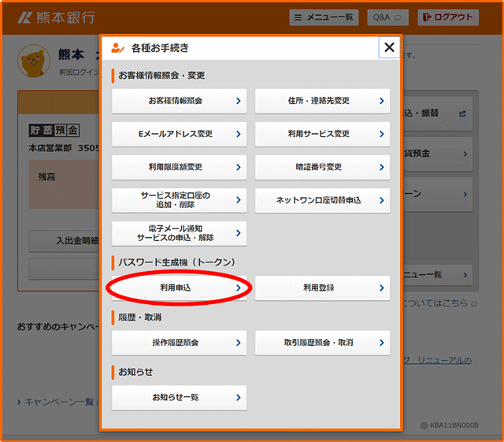The height and width of the screenshot is (442, 504).
Task: Click the 履歴・取消 section heading
Action: (140, 318)
